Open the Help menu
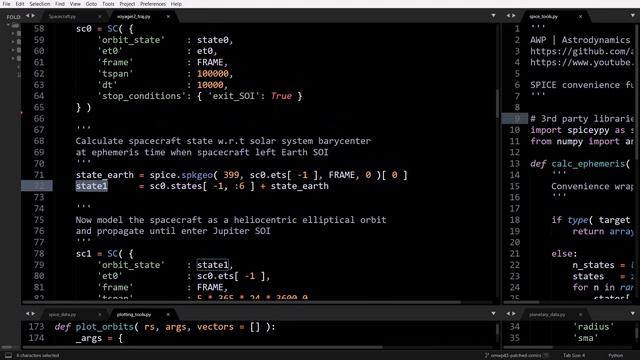The image size is (640, 360). coord(176,4)
